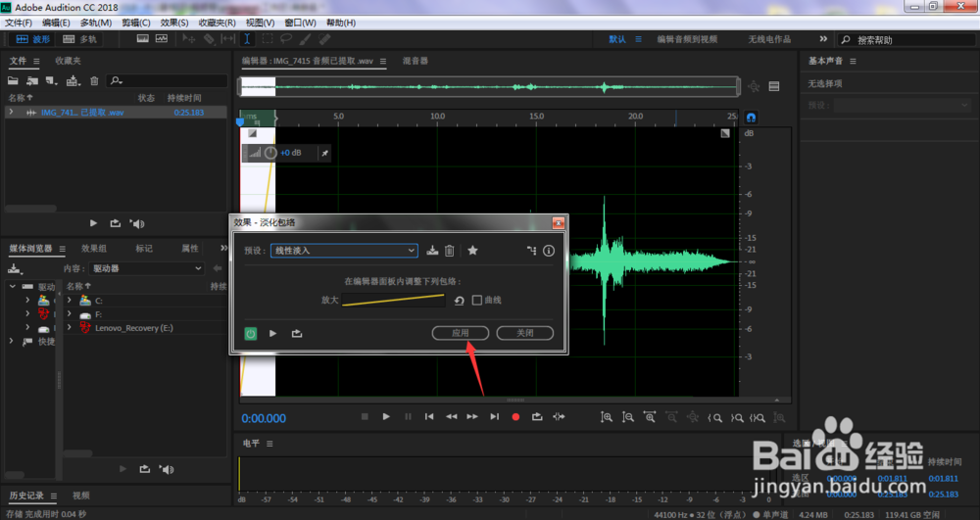980x520 pixels.
Task: Switch to Effects Rack tab
Action: pos(94,249)
